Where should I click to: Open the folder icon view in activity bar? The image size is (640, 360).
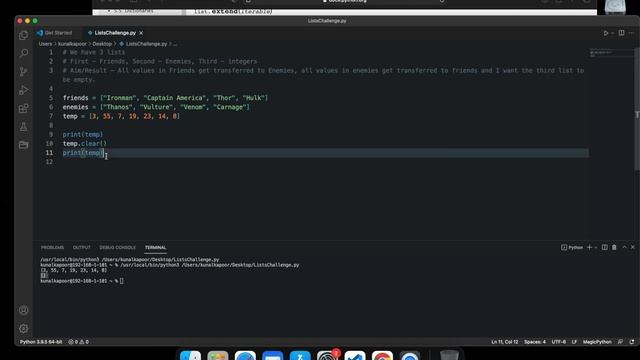(24, 145)
